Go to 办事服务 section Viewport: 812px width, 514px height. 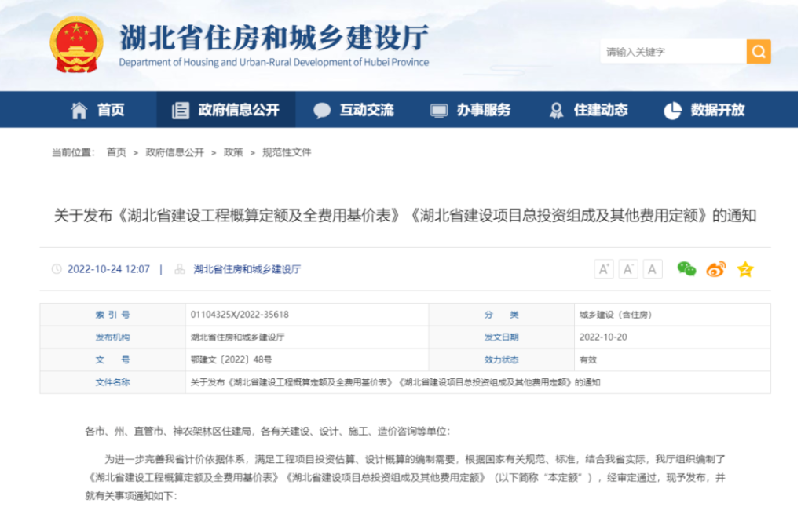(471, 111)
